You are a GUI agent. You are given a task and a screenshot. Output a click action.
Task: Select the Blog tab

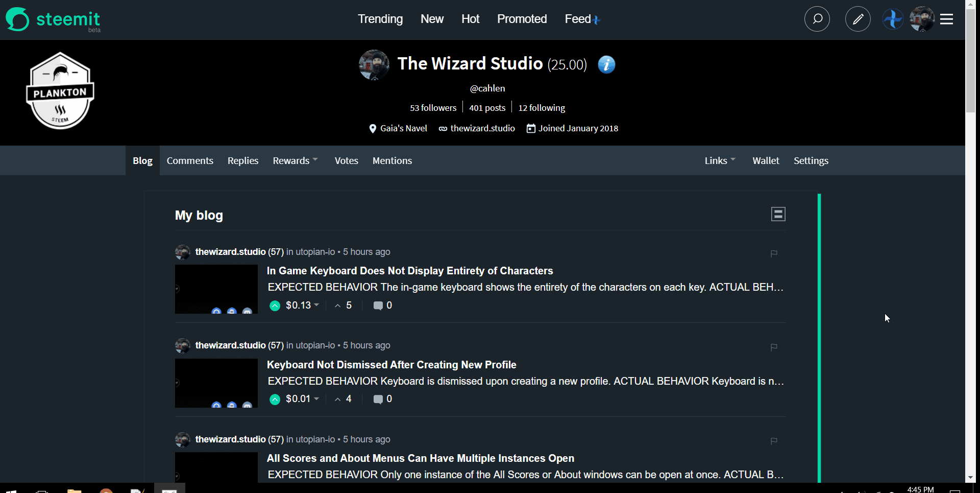[142, 161]
